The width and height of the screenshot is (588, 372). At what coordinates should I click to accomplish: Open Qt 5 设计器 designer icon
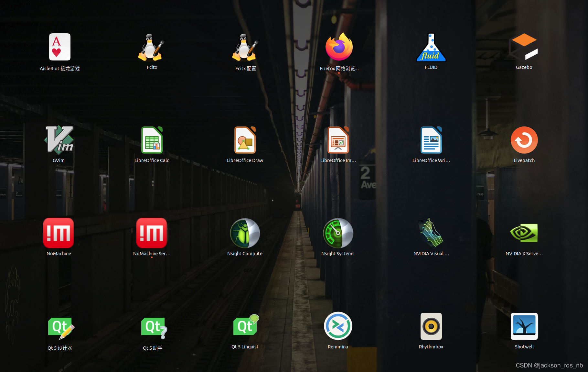61,328
